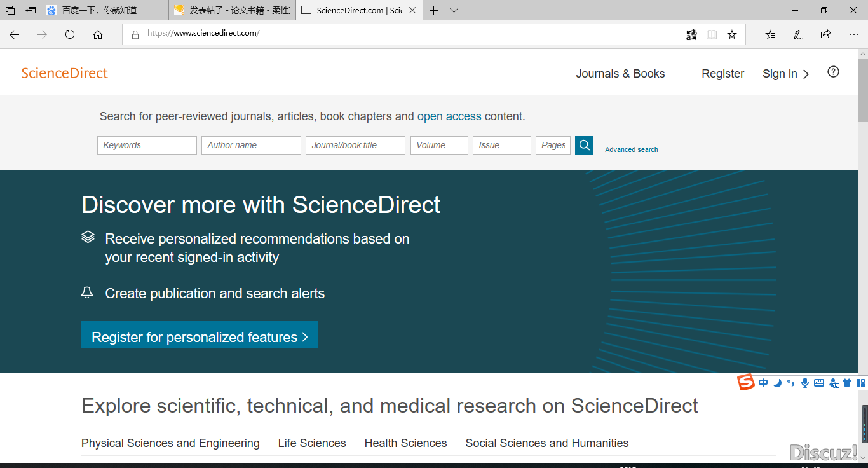Select the ScienceDirect.com browser tab
This screenshot has width=868, height=468.
pyautogui.click(x=360, y=10)
